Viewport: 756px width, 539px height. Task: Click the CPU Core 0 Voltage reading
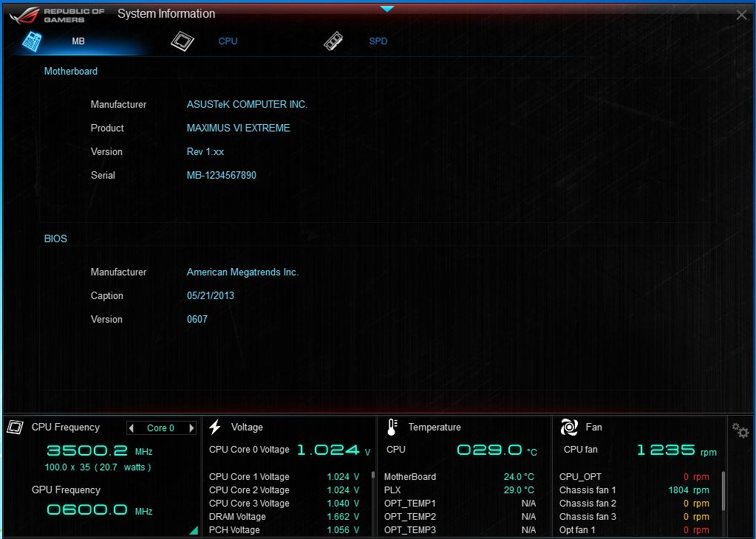(x=289, y=450)
